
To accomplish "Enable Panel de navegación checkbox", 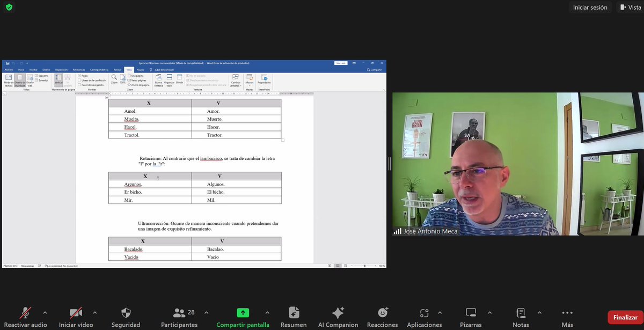I will point(80,85).
